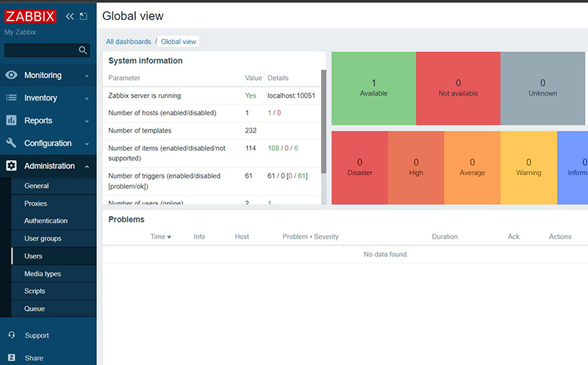Select the Global view breadcrumb
588x365 pixels.
click(x=179, y=42)
